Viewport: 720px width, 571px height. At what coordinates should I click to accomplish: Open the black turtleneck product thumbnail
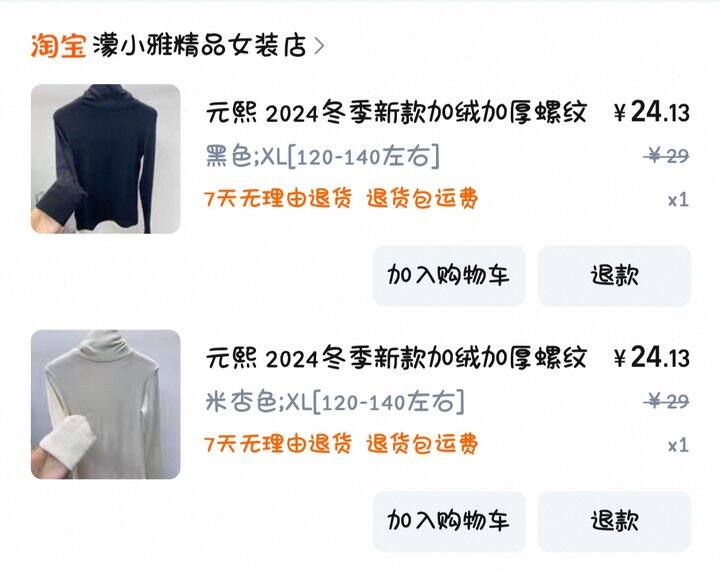coord(106,159)
